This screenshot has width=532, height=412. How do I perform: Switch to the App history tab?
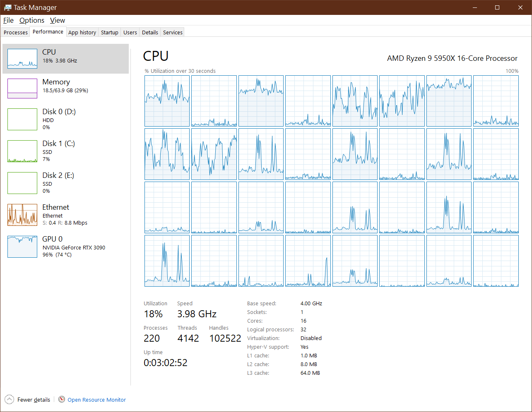(x=82, y=32)
